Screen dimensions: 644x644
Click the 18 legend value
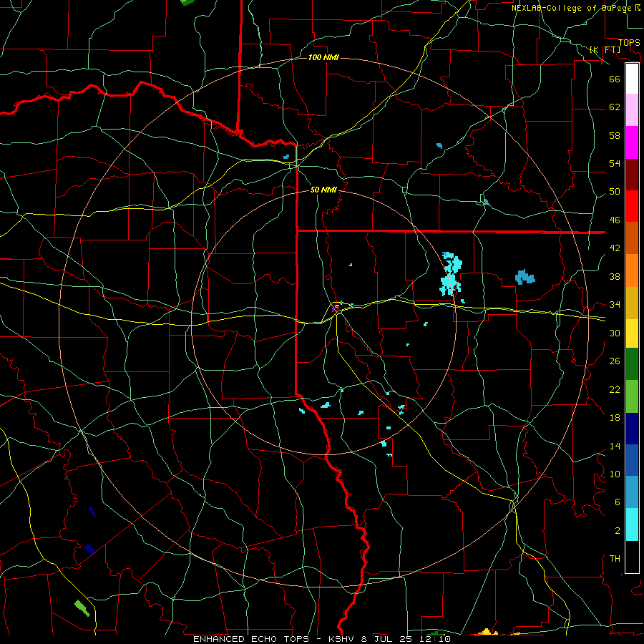pos(615,418)
